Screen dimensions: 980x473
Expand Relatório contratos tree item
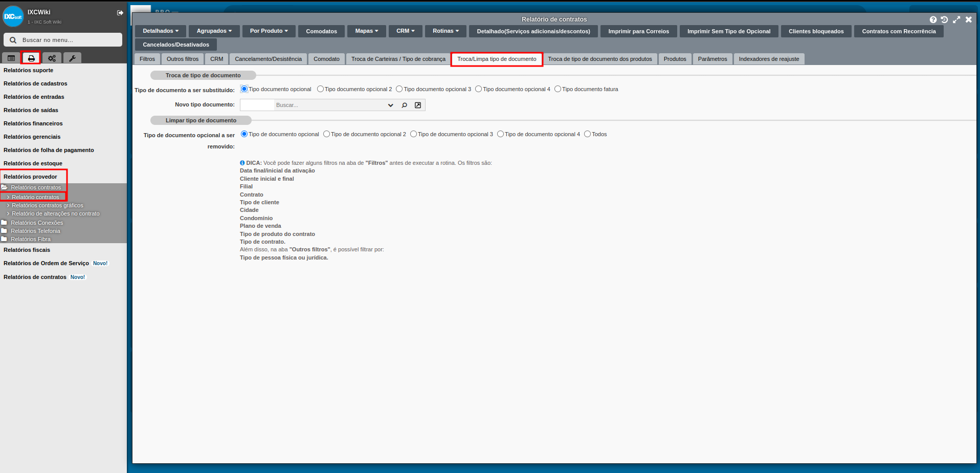click(x=8, y=197)
